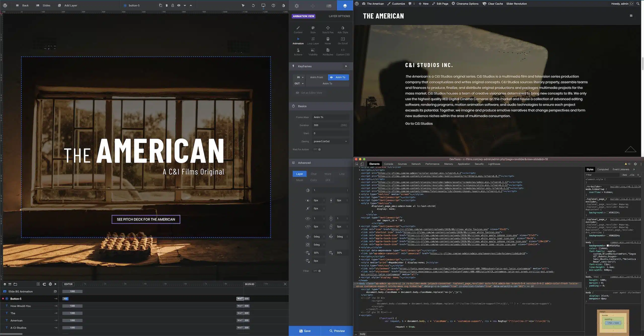Delete button-5 with the trash icon

(167, 5)
